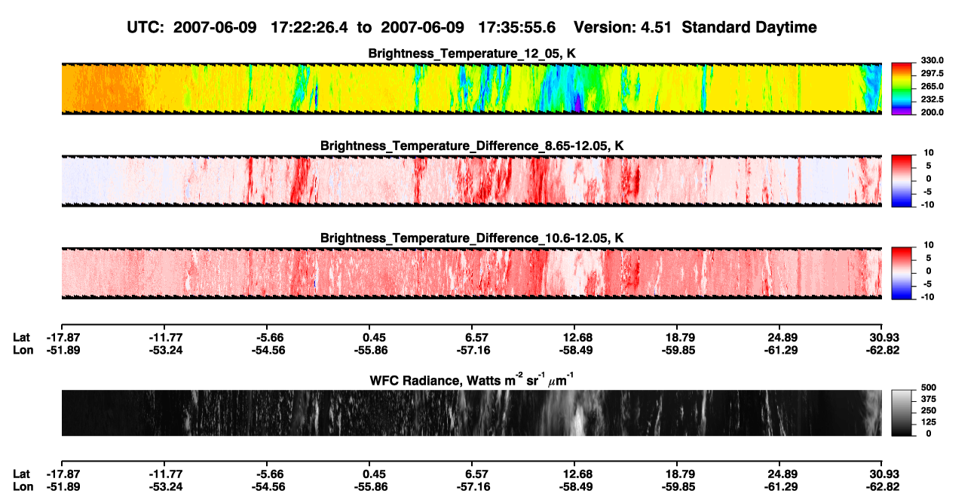Click longitude -61.29 on the upper axis
Screen dimensions: 980x503
click(781, 350)
